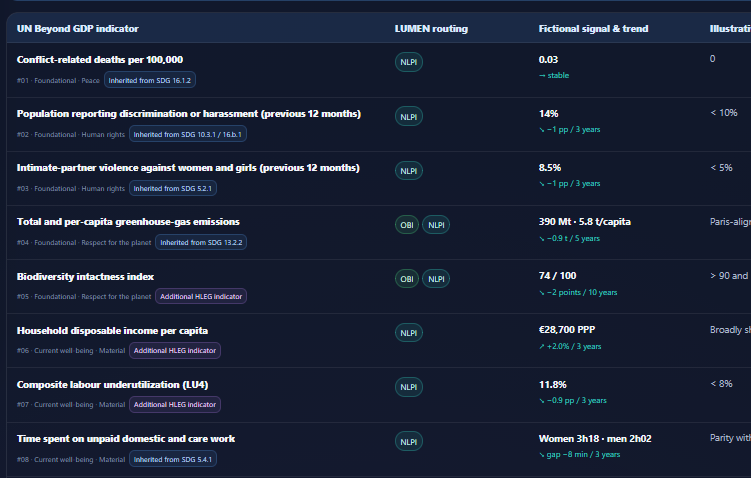Image resolution: width=751 pixels, height=478 pixels.
Task: Click the 8.5% signal value
Action: (550, 168)
